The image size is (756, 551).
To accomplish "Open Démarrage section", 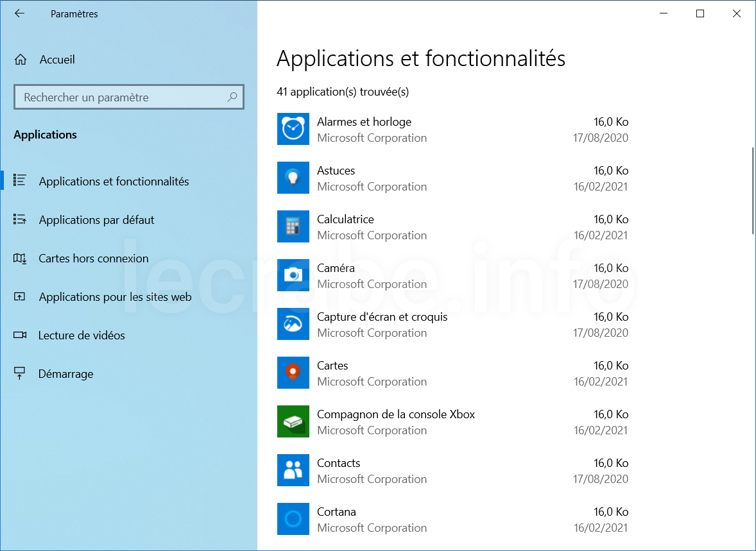I will click(66, 374).
